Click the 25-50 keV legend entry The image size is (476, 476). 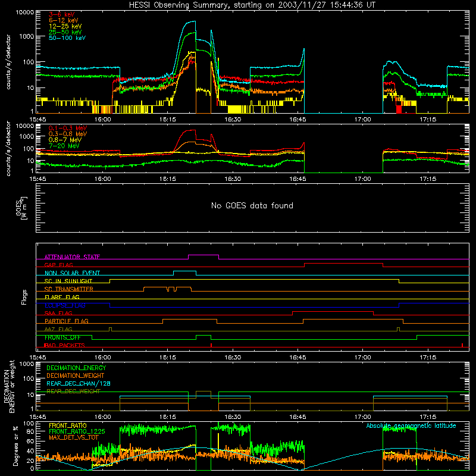(x=65, y=32)
